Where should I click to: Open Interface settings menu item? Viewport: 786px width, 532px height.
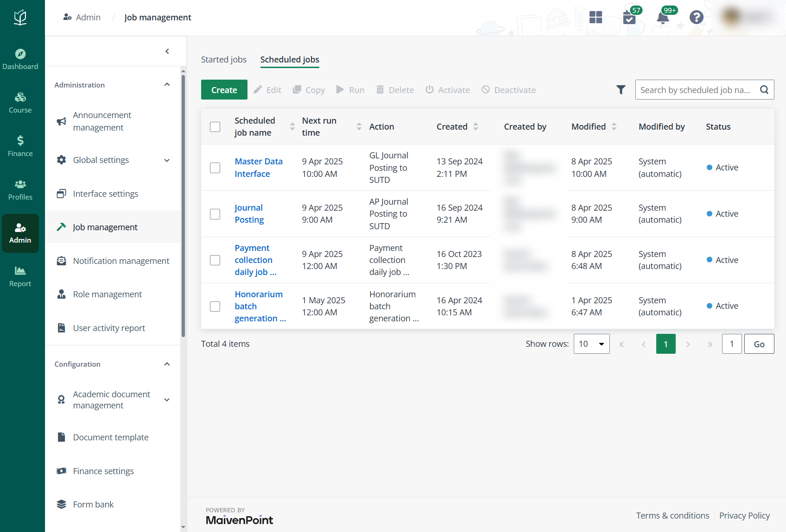click(113, 194)
